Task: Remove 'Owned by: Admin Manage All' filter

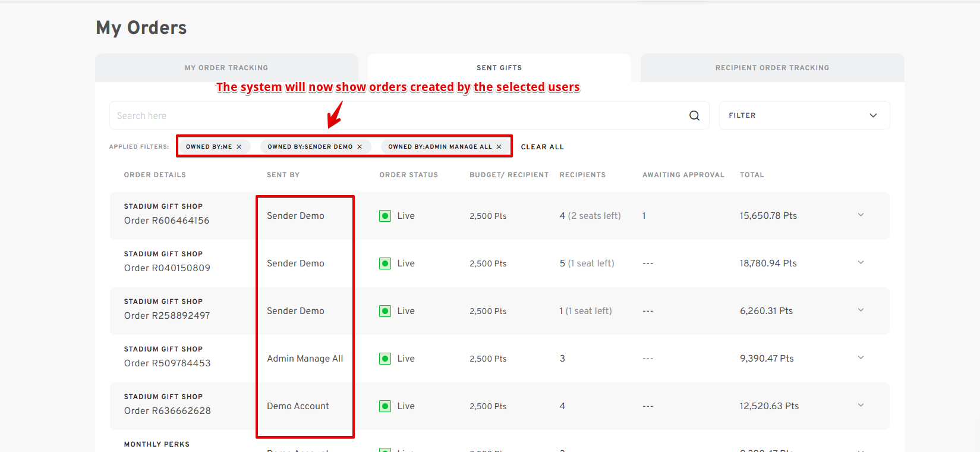Action: click(x=499, y=147)
